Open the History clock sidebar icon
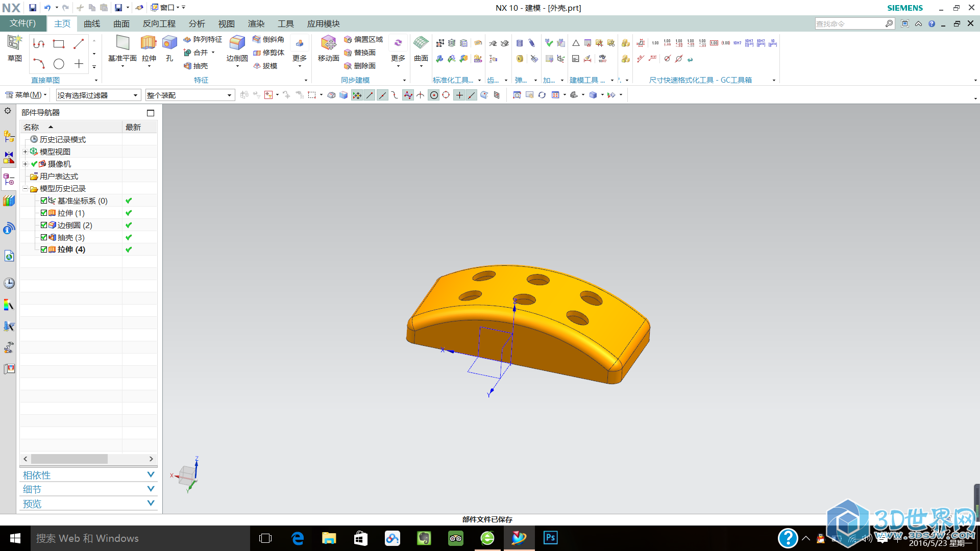Image resolution: width=980 pixels, height=551 pixels. coord(9,283)
